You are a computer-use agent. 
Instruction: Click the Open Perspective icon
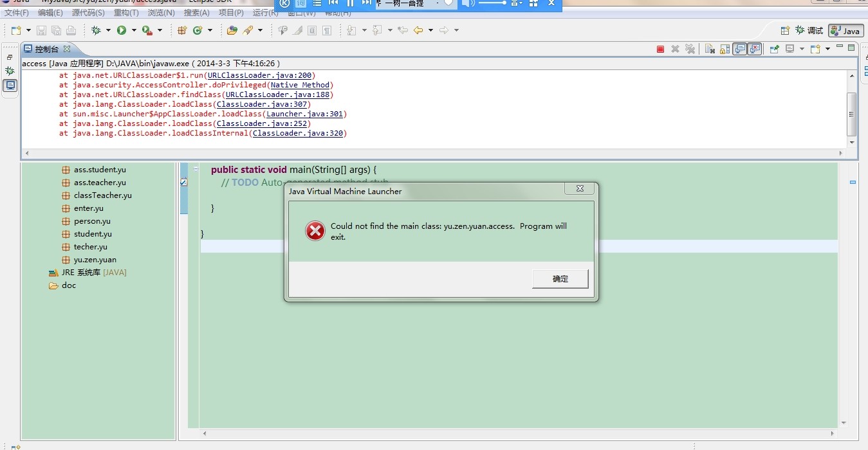pos(784,30)
